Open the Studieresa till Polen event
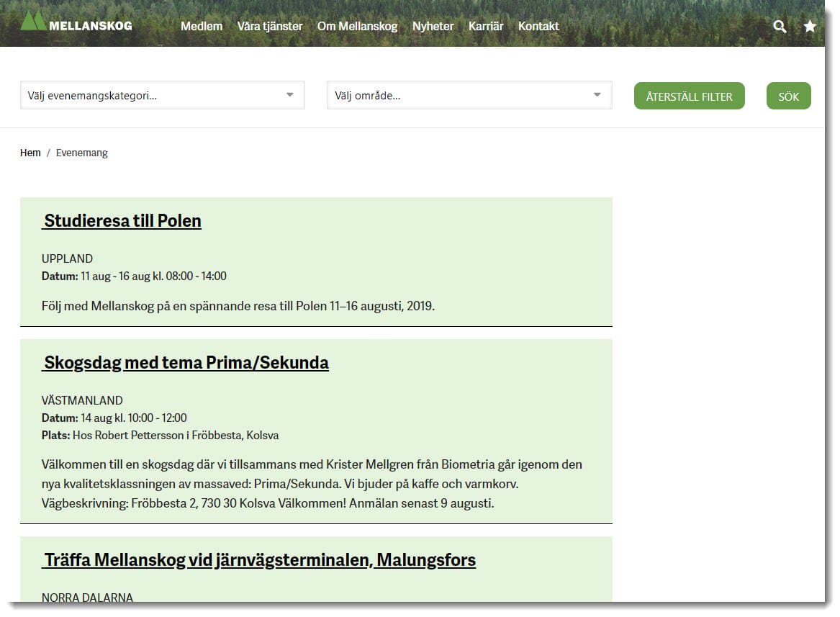Screen dimensions: 840x617 point(122,221)
